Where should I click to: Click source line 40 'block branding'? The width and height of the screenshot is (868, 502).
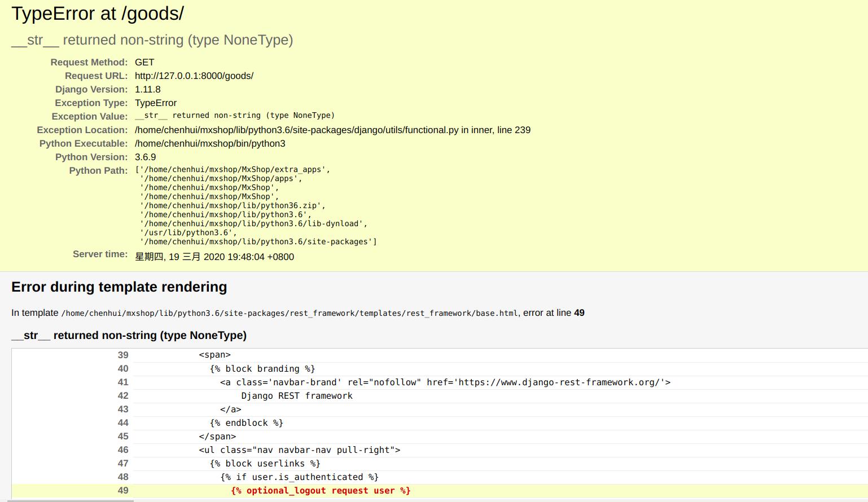click(262, 369)
